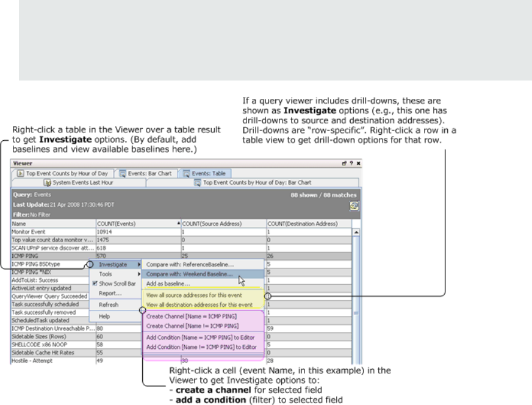Open the Tools context menu item
Image resolution: width=532 pixels, height=405 pixels.
click(115, 274)
